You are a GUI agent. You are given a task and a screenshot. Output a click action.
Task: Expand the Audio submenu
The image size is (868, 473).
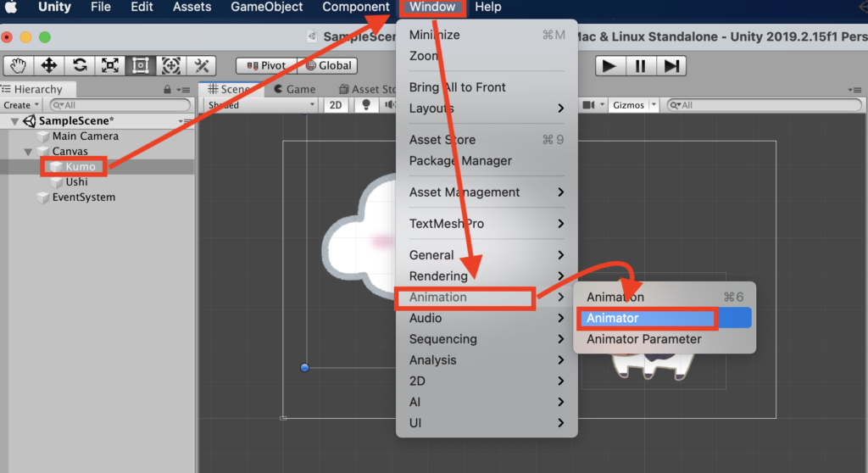click(487, 318)
